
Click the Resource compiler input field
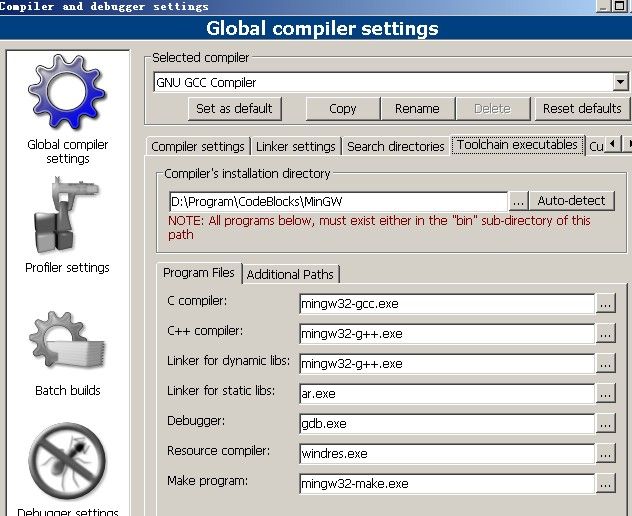(x=447, y=454)
